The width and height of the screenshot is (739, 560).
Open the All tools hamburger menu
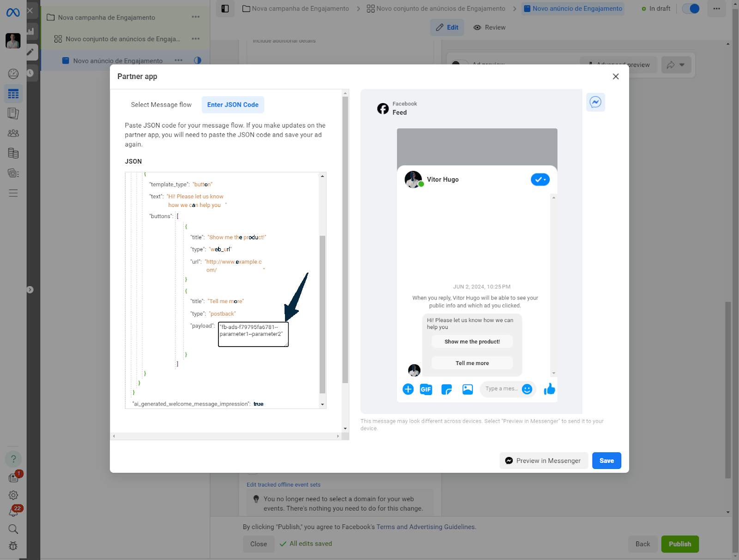tap(13, 193)
